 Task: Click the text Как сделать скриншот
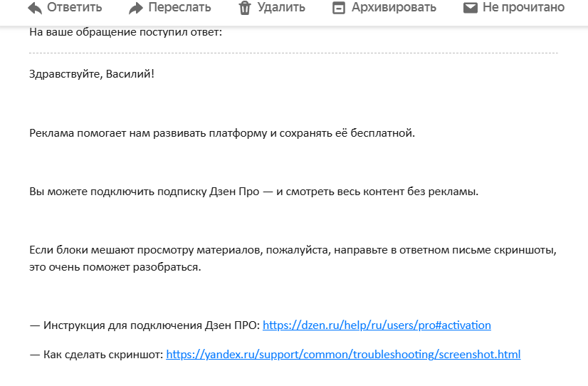point(103,355)
